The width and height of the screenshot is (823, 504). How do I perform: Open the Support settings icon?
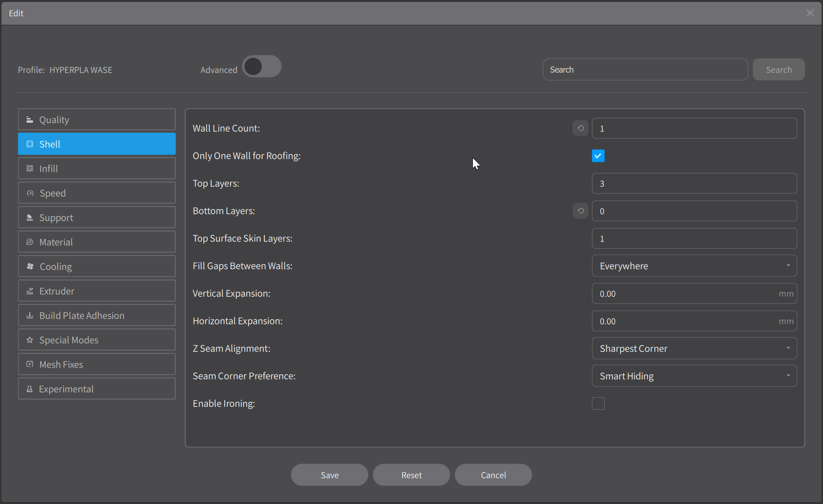(30, 217)
